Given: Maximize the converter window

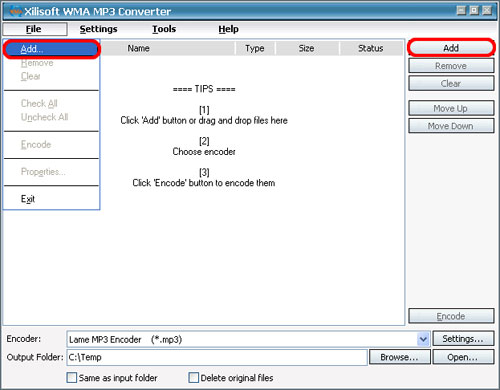Looking at the screenshot, I should tap(474, 10).
